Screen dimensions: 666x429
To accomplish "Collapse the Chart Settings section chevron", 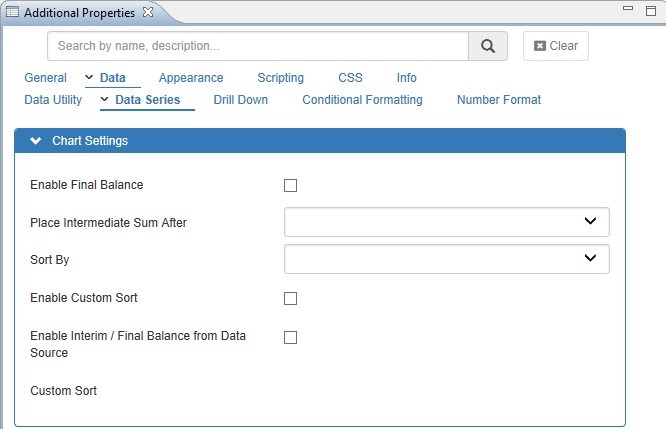I will [36, 141].
